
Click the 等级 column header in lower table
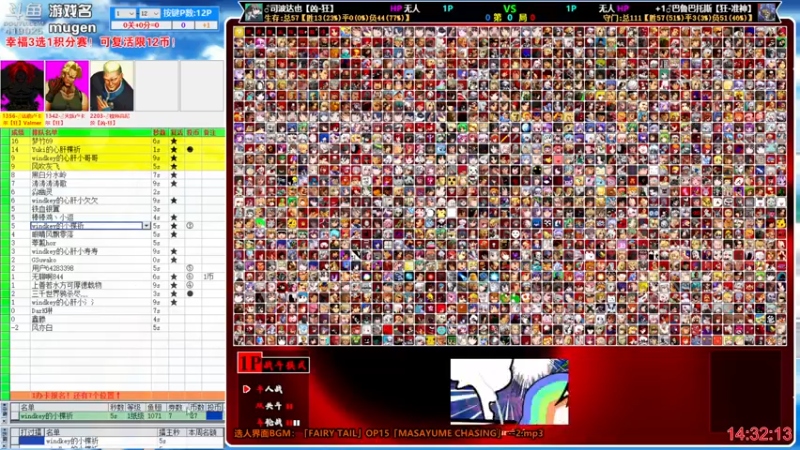133,407
